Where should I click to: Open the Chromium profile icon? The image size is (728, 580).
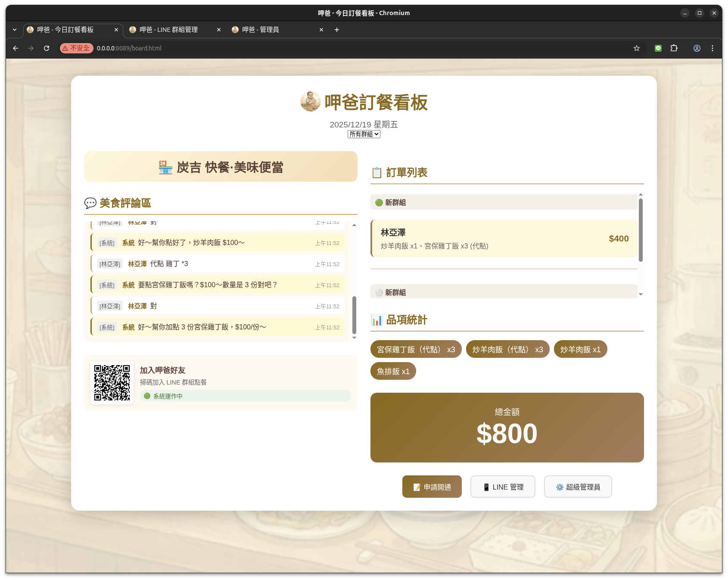tap(697, 48)
